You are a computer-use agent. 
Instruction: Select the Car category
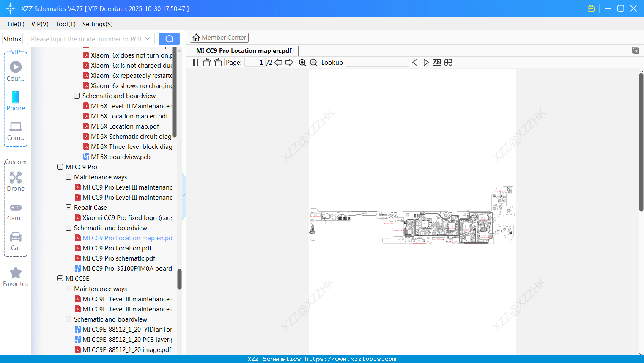click(x=16, y=241)
